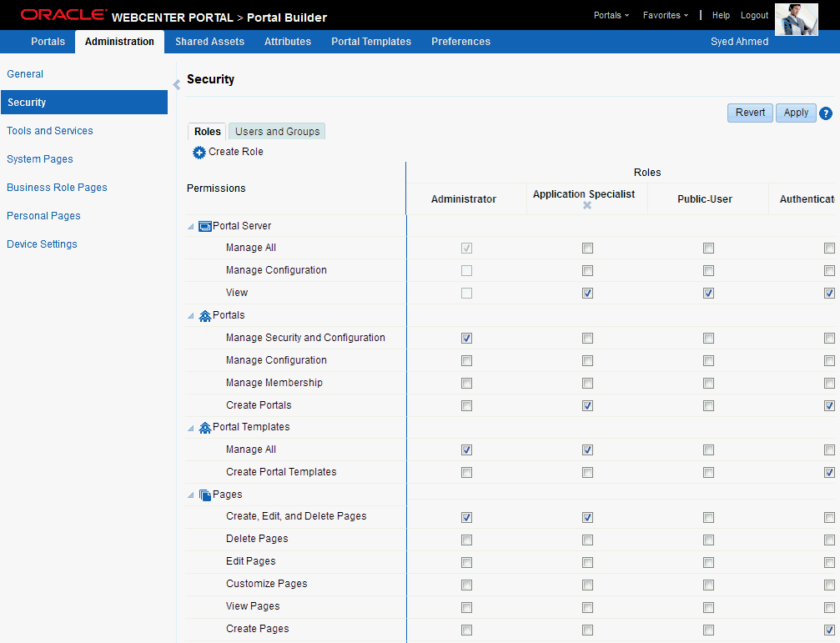
Task: Open the blue help question mark icon
Action: 826,113
